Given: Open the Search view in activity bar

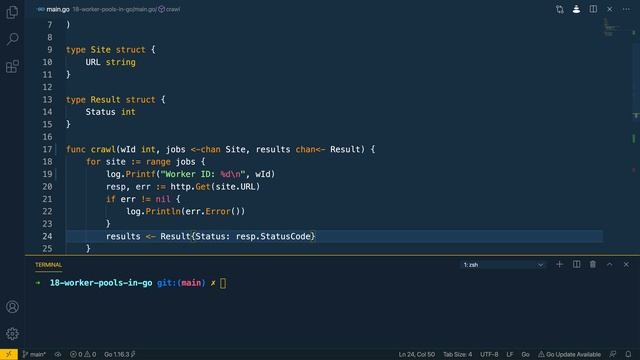Looking at the screenshot, I should point(12,39).
